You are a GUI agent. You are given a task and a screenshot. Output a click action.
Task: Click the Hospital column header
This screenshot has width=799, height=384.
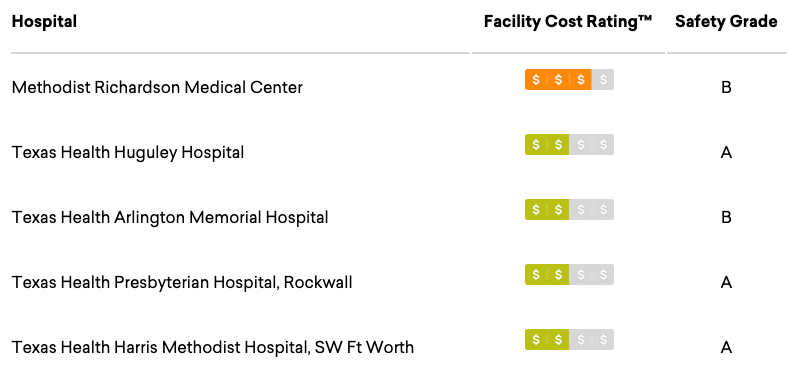(x=44, y=22)
